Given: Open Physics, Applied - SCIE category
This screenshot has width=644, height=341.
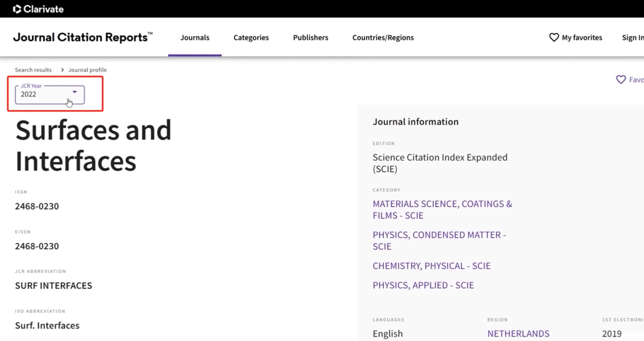Looking at the screenshot, I should [x=423, y=285].
